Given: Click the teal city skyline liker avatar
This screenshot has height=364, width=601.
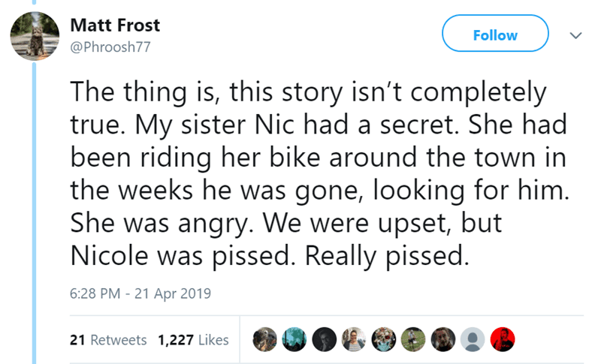Looking at the screenshot, I should pos(293,339).
